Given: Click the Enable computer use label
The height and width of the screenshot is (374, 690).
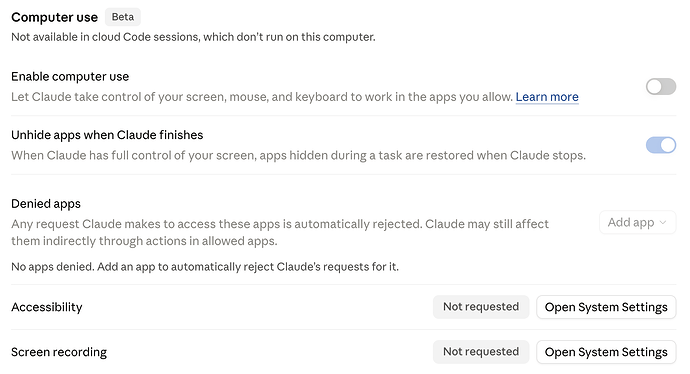Looking at the screenshot, I should click(x=70, y=77).
